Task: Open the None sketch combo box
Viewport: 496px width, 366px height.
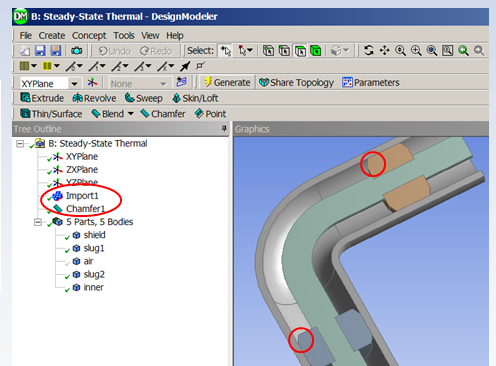Action: click(139, 83)
